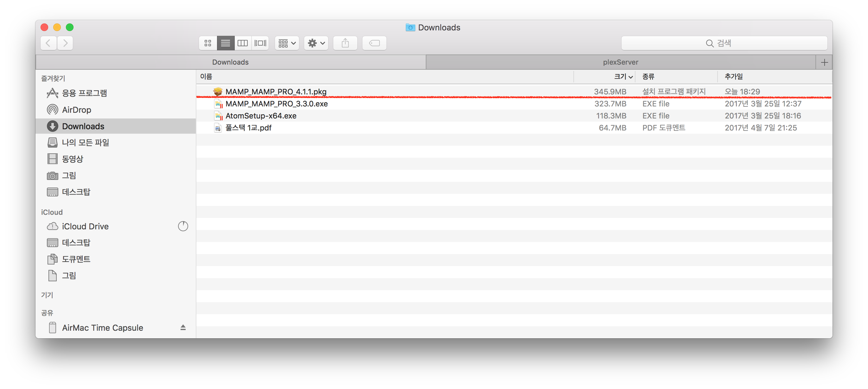The height and width of the screenshot is (389, 868).
Task: Click the 2017년 4월 7일 21:25 date
Action: pos(761,128)
